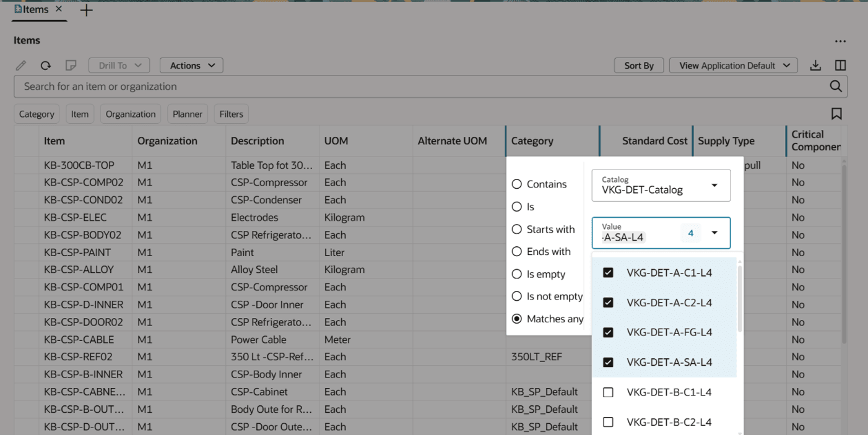Click item KB-CSP-COND02
The image size is (868, 435).
(84, 200)
